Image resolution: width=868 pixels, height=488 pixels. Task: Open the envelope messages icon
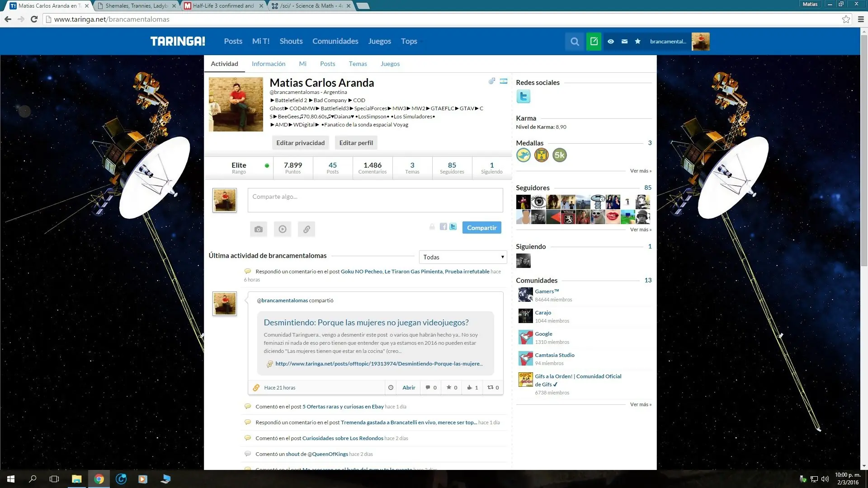624,42
